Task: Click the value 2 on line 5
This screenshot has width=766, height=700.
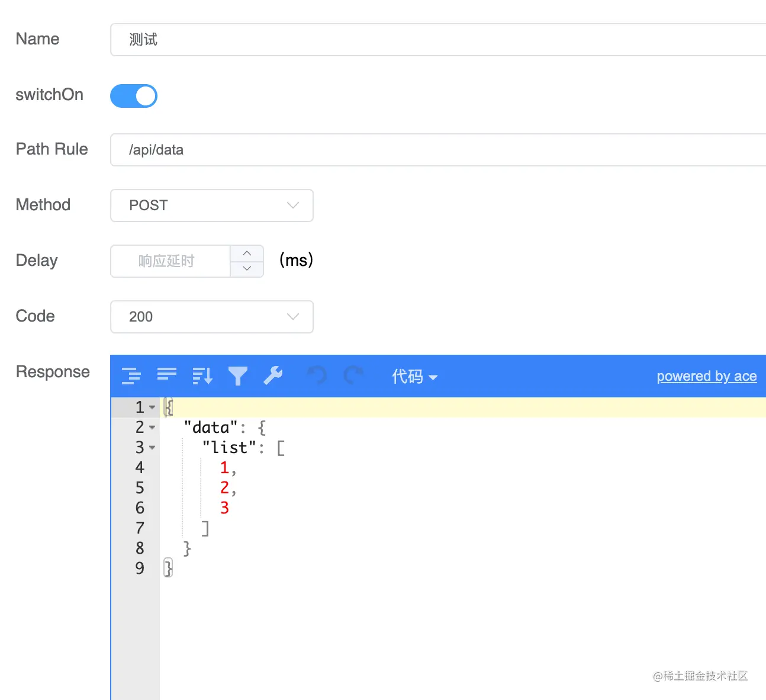Action: tap(224, 488)
